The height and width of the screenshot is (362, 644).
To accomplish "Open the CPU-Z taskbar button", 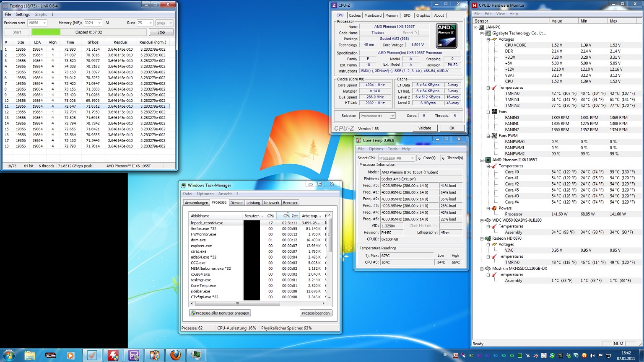I will pyautogui.click(x=134, y=355).
